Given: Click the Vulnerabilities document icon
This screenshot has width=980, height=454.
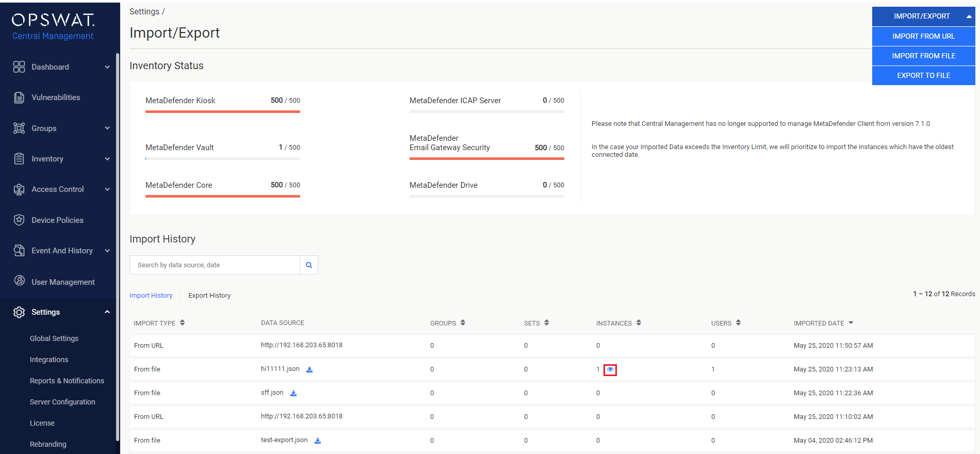Looking at the screenshot, I should tap(19, 98).
